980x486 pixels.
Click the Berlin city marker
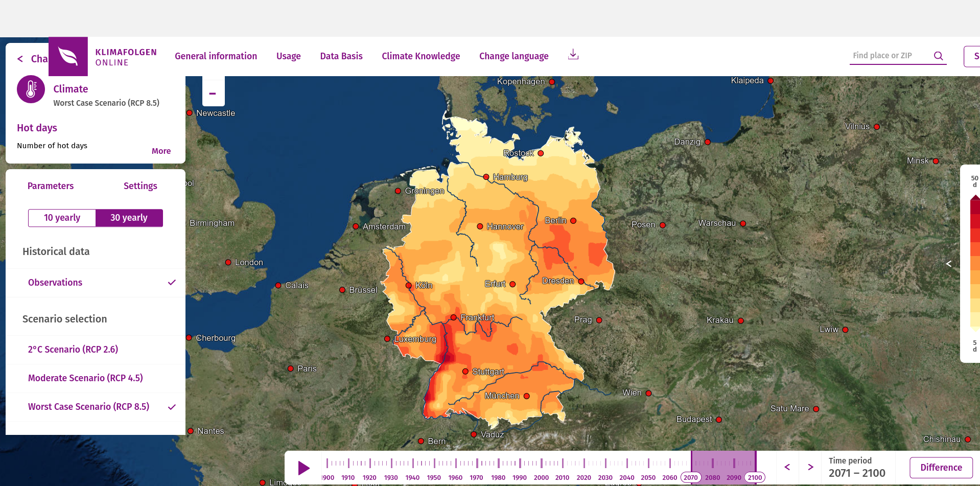pos(573,221)
